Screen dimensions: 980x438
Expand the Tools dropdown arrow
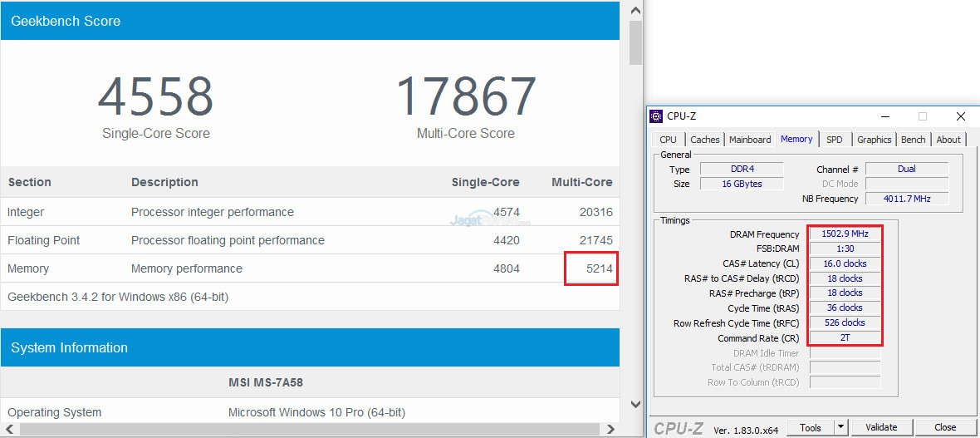(841, 428)
